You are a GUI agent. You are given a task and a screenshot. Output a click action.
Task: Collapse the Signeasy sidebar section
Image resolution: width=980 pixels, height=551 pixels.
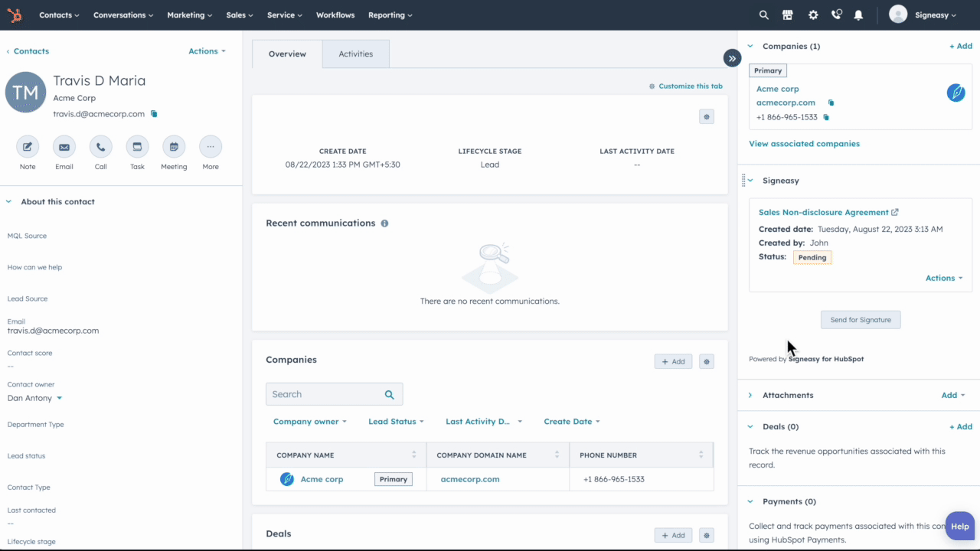[x=750, y=181]
